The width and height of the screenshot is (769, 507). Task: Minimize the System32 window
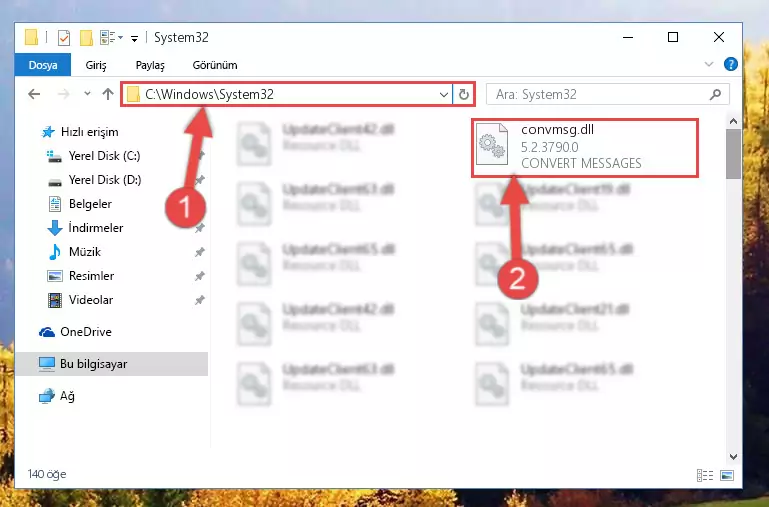click(x=628, y=37)
